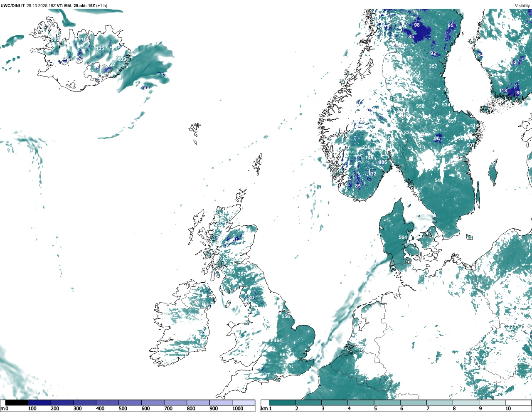Click the lightest 1000 m legend swatch
Image resolution: width=532 pixels, height=412 pixels.
(x=243, y=402)
